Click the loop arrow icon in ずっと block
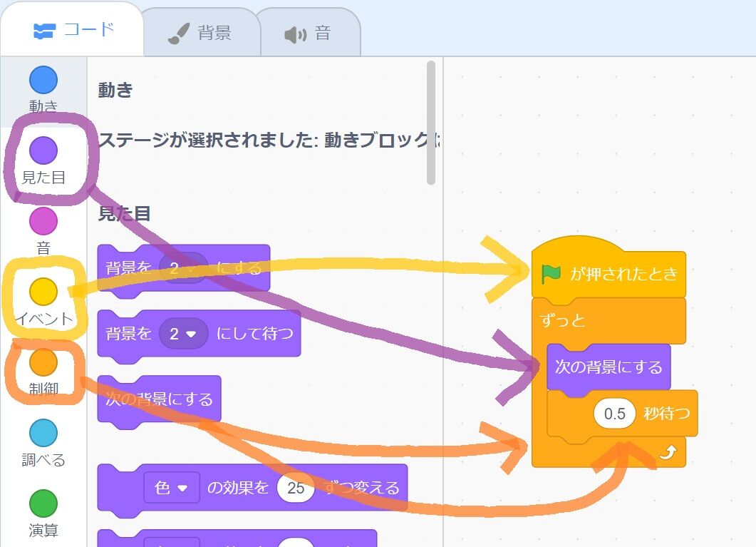756x547 pixels. pyautogui.click(x=668, y=452)
